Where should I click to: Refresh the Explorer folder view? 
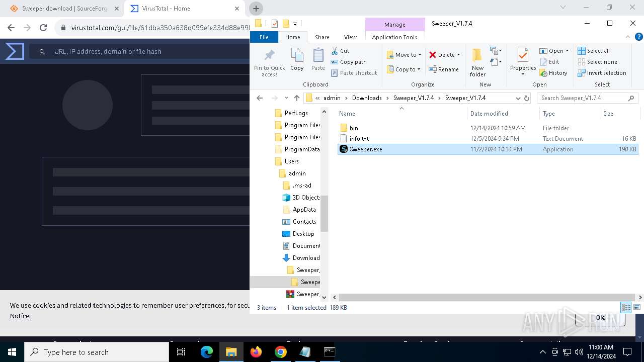pyautogui.click(x=527, y=98)
